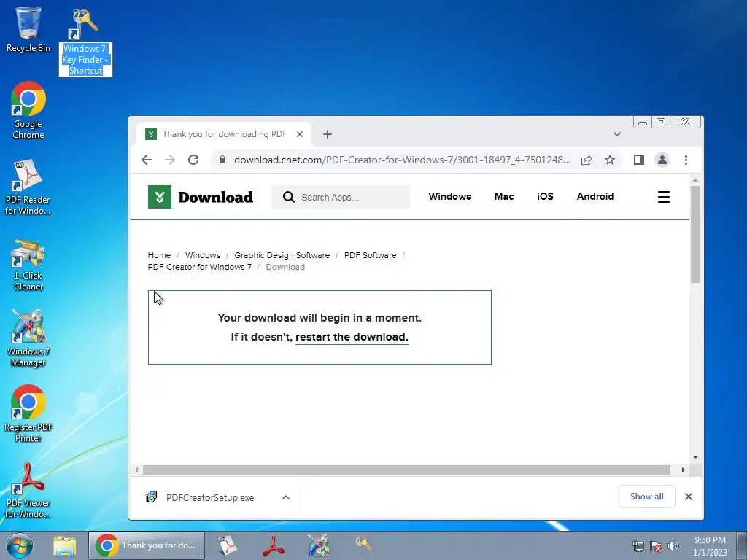Viewport: 747px width, 560px height.
Task: Go back in Chrome's history
Action: [147, 160]
